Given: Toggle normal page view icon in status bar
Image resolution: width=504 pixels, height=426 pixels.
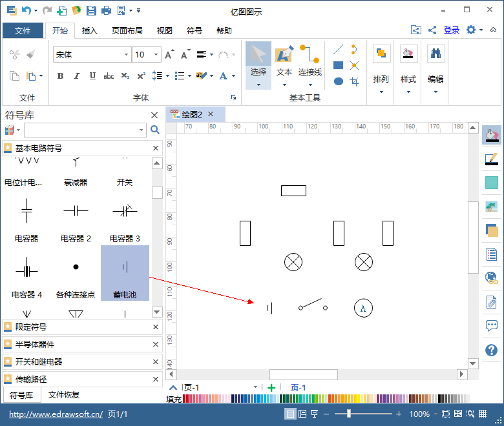Looking at the screenshot, I should tap(290, 414).
